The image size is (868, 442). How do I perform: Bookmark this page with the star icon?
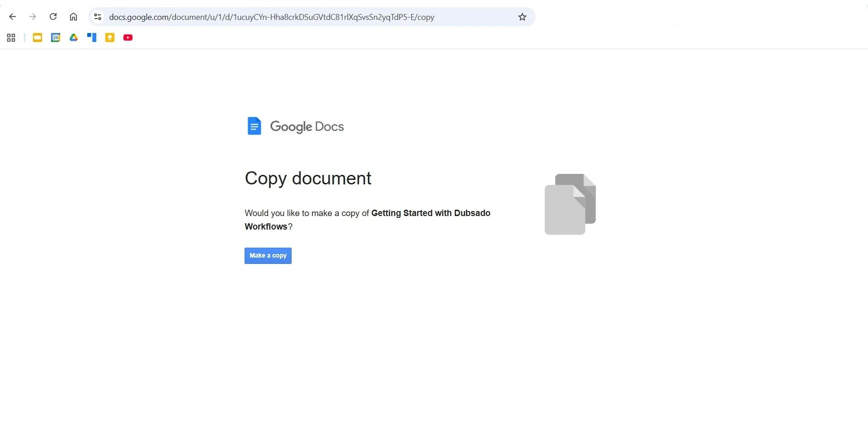coord(522,17)
